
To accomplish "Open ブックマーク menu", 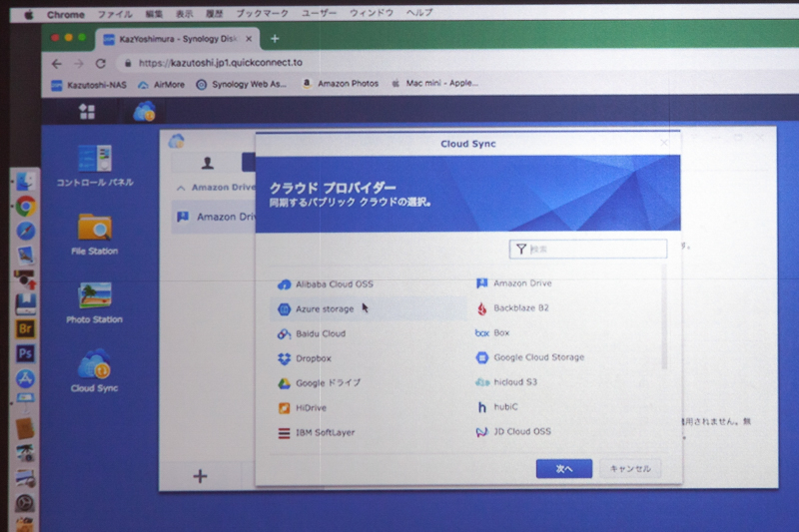I will (262, 13).
